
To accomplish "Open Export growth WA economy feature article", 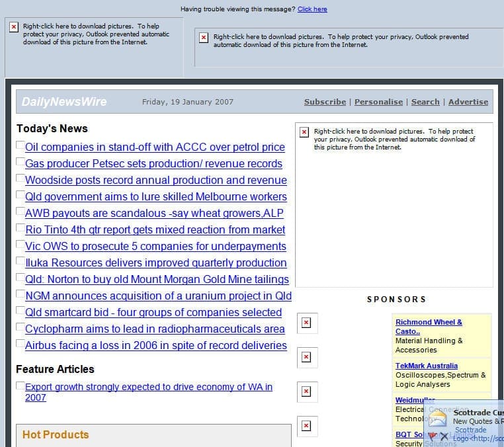I will click(149, 392).
